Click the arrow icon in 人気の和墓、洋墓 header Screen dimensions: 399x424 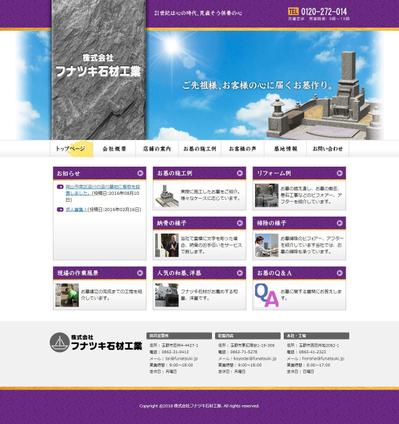tap(240, 273)
